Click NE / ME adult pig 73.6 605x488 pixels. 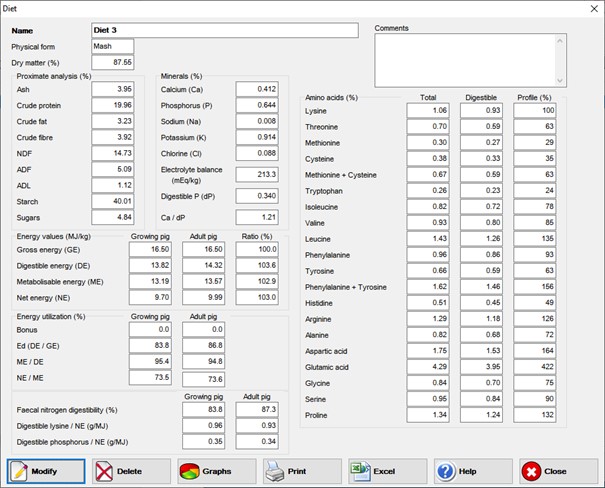point(203,379)
